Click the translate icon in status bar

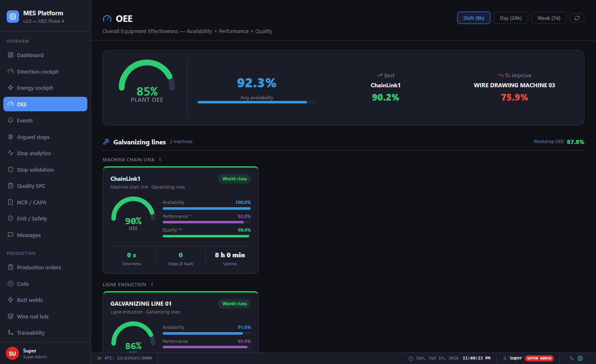[x=572, y=358]
